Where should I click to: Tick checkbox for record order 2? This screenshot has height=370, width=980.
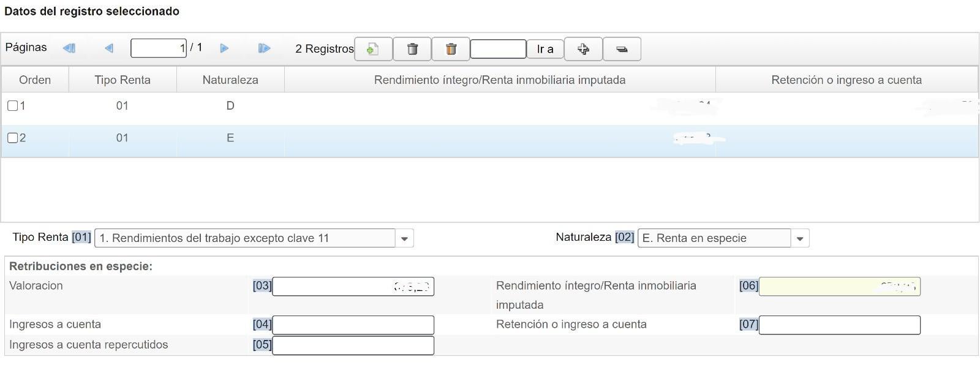(x=12, y=138)
